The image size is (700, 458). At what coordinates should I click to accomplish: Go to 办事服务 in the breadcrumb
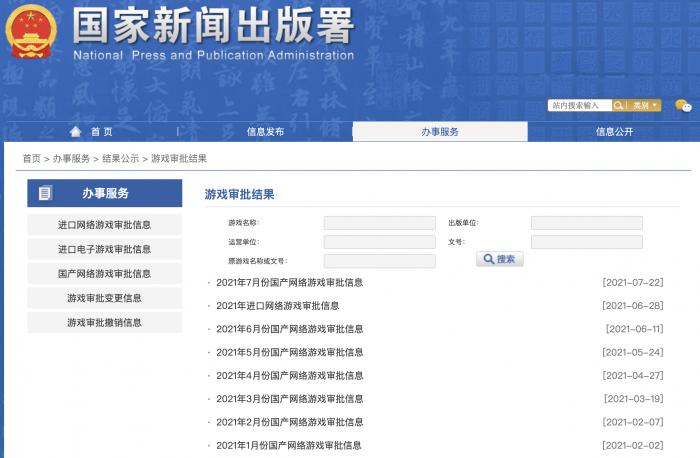[71, 158]
